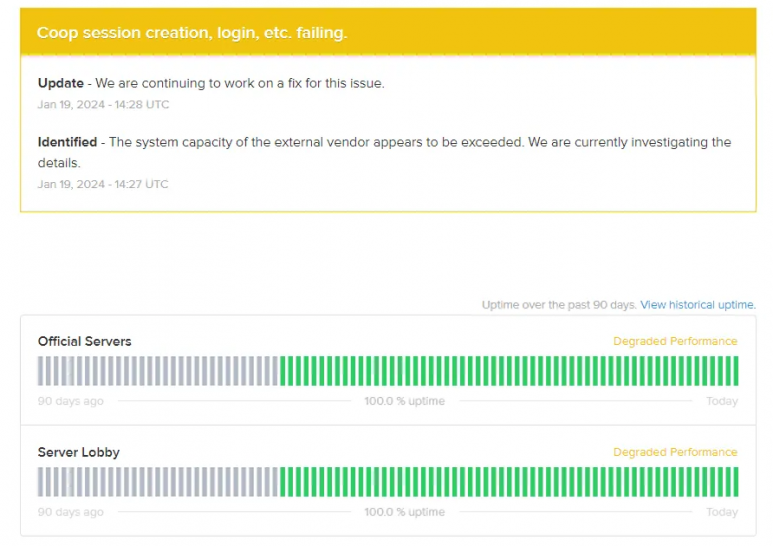Select today's rightmost bar in Official Servers
This screenshot has height=546, width=773.
(x=735, y=371)
